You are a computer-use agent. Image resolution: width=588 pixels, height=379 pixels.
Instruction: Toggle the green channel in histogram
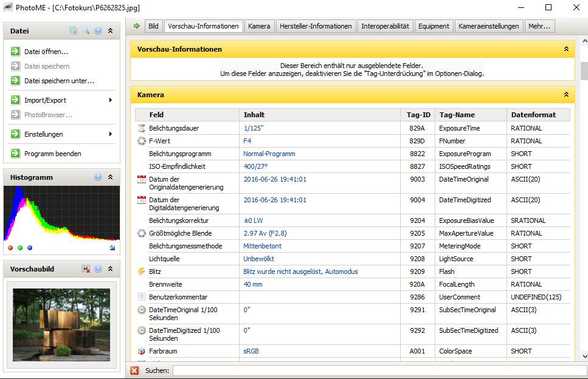pyautogui.click(x=20, y=248)
